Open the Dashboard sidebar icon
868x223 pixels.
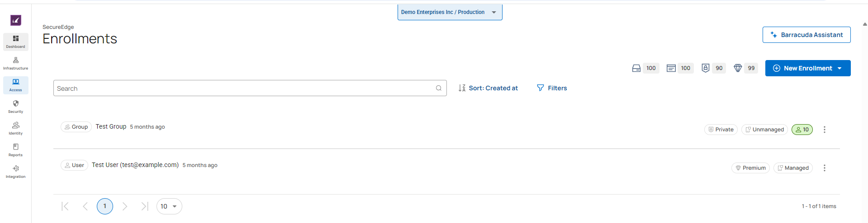click(16, 41)
